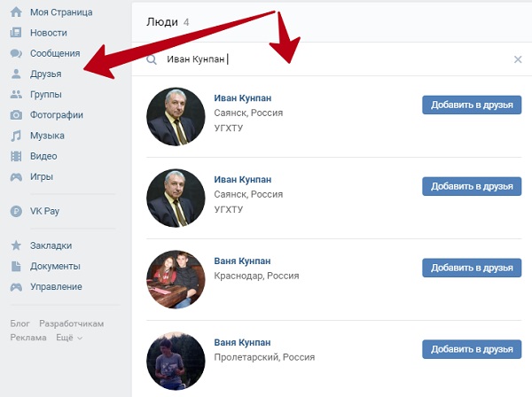Click the Группы people icon

(x=16, y=94)
